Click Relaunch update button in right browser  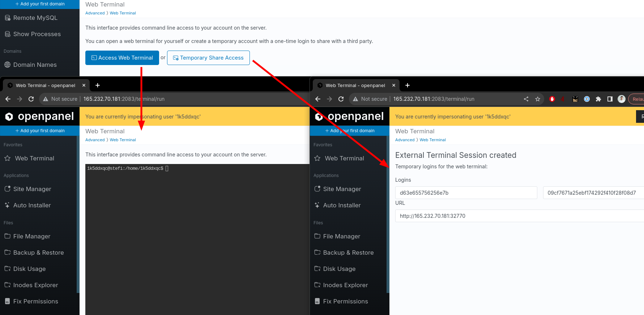(637, 99)
